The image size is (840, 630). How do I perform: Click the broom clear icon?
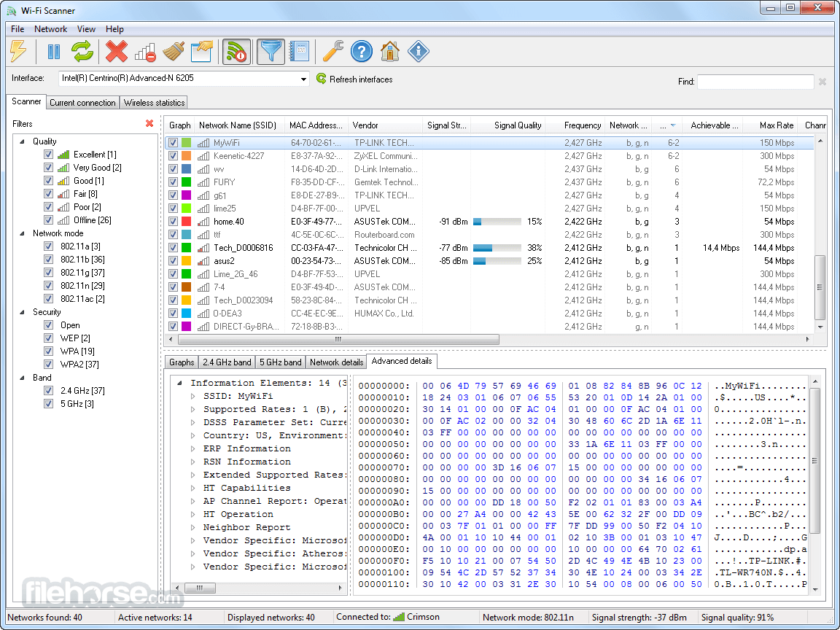tap(174, 52)
